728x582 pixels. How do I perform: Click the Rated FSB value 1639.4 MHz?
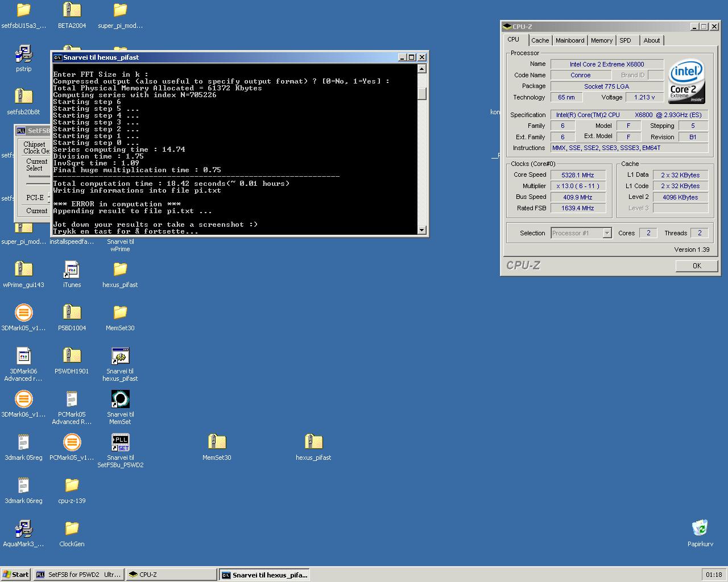click(578, 209)
